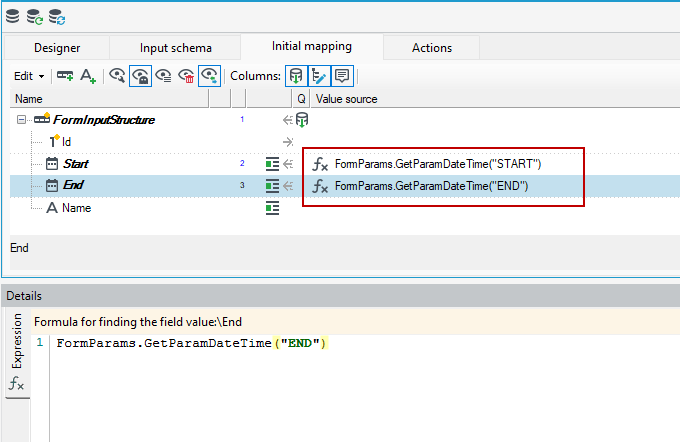Click the left arrow icon in Start row
Image resolution: width=680 pixels, height=442 pixels.
[288, 164]
